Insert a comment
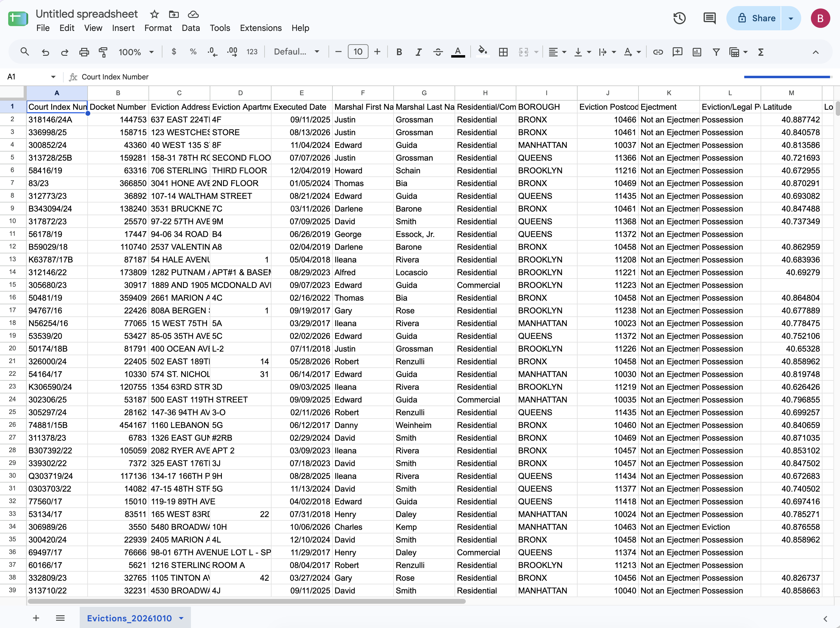 click(677, 52)
